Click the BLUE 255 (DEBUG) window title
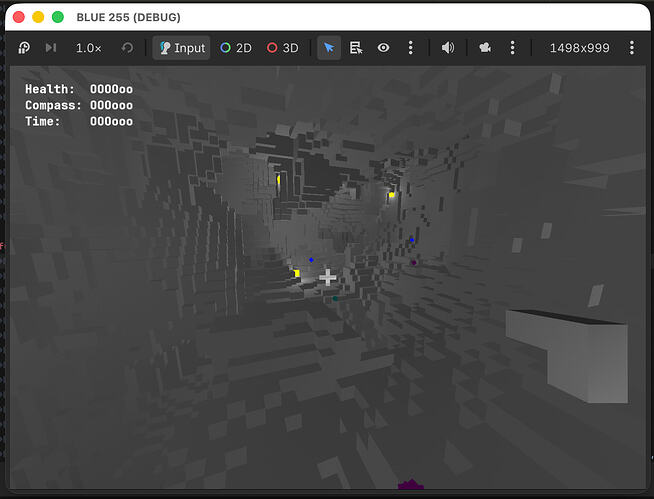 [x=128, y=18]
